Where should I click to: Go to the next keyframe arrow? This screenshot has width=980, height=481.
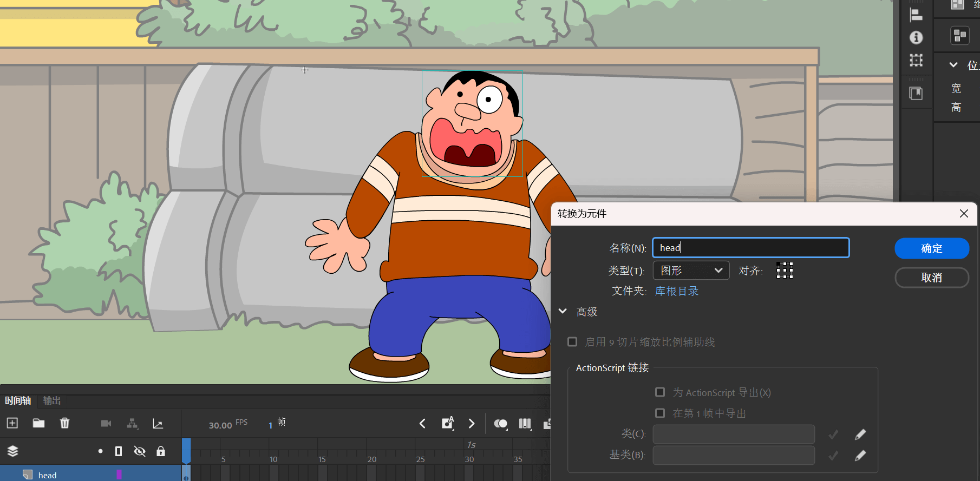click(x=472, y=424)
